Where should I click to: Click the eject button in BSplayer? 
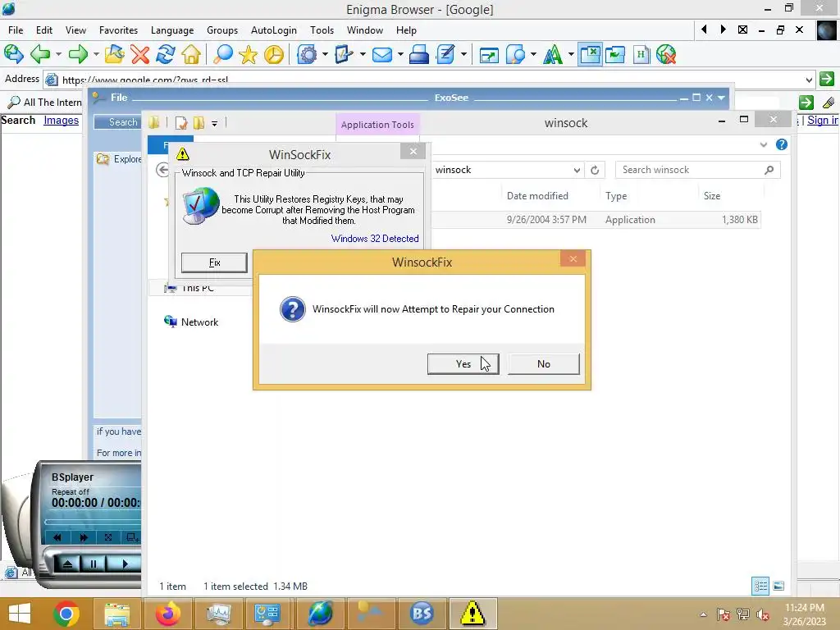point(67,564)
